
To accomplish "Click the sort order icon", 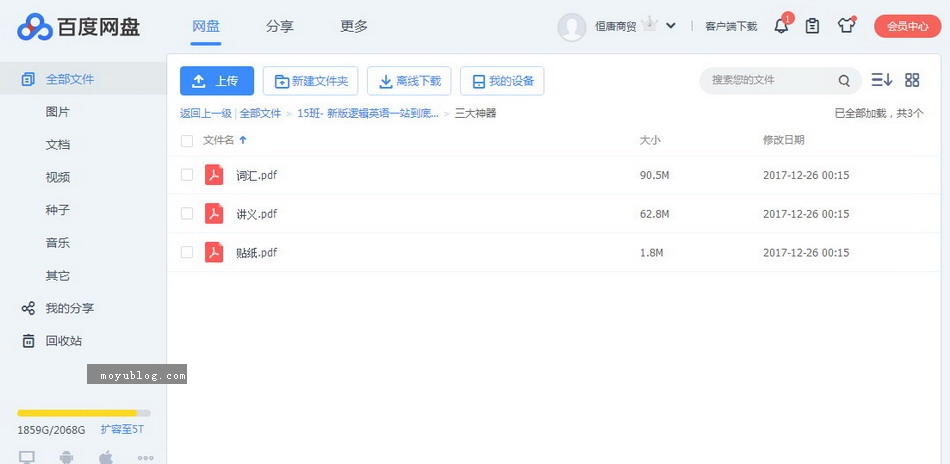I will coord(881,80).
